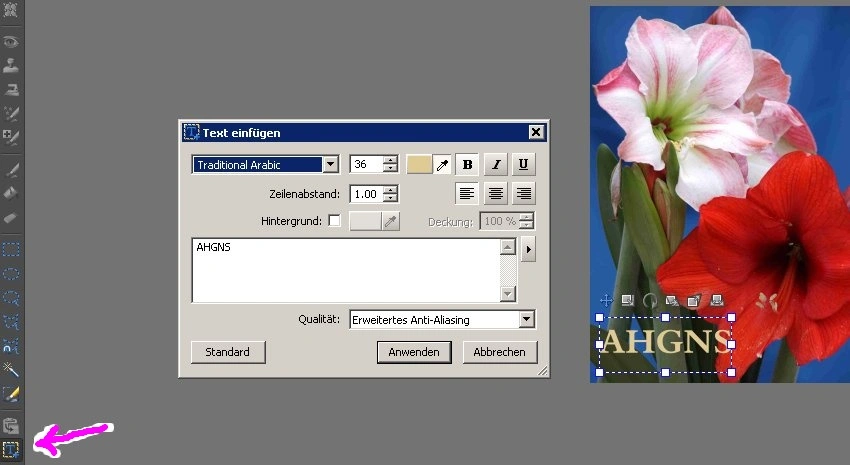Toggle underline text formatting
The height and width of the screenshot is (465, 850).
pos(524,164)
